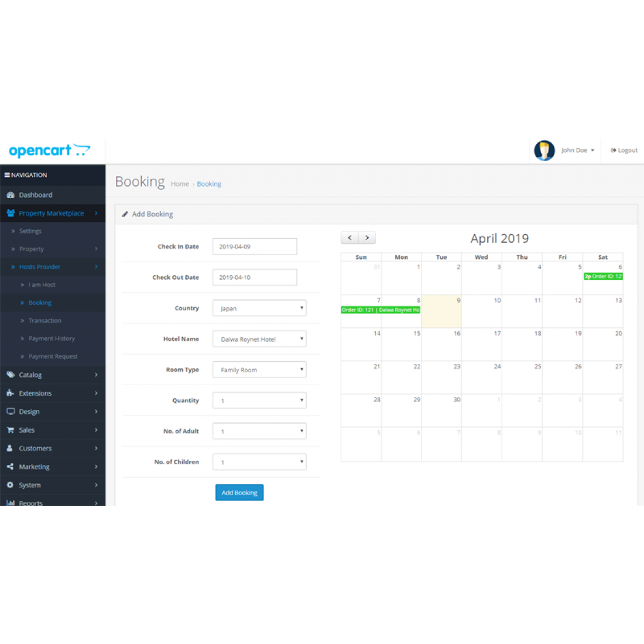This screenshot has width=644, height=644.
Task: Open Payment History in sidebar
Action: 52,338
